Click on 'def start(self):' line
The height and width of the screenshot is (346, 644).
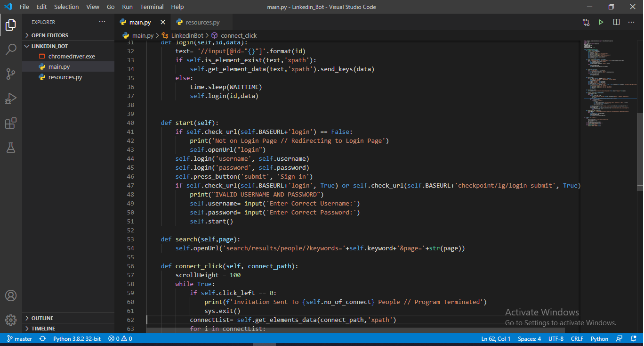[x=190, y=123]
